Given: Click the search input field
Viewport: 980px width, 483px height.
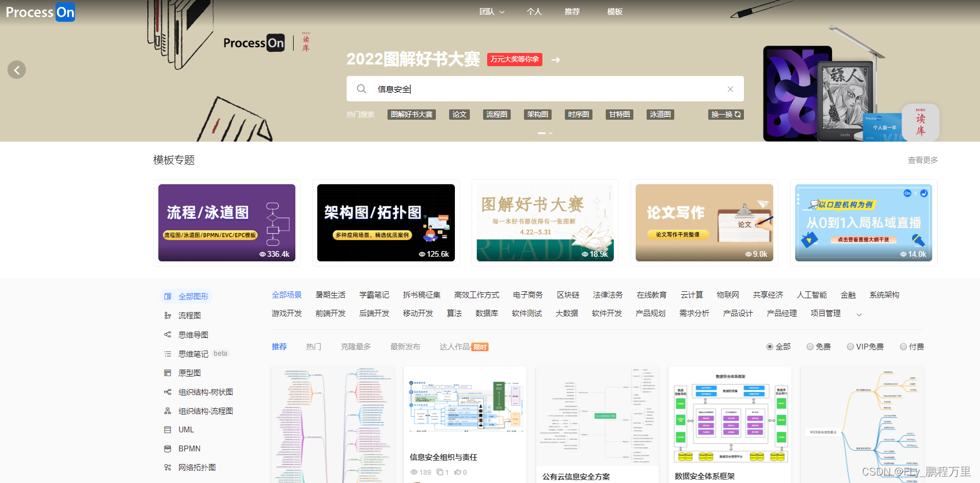Looking at the screenshot, I should click(545, 89).
